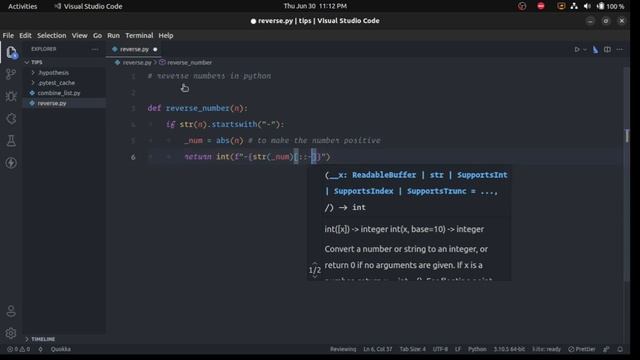Open the Explorer view in activity bar
This screenshot has width=640, height=360.
[x=11, y=52]
